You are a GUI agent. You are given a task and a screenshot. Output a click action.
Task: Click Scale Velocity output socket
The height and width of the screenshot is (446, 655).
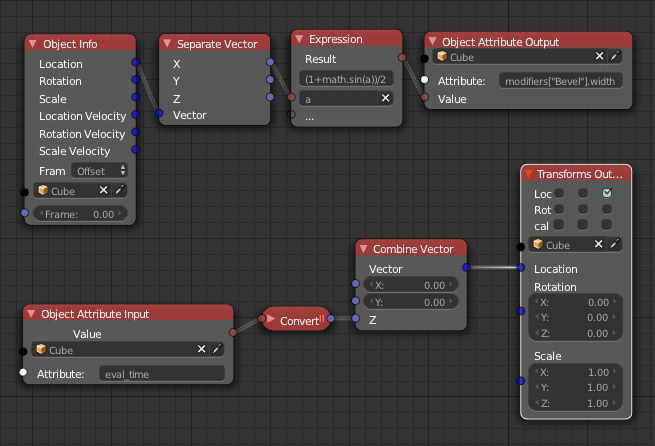pyautogui.click(x=135, y=149)
